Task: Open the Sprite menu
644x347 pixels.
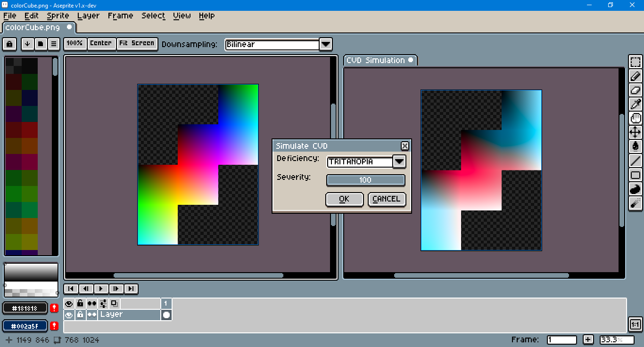Action: coord(58,16)
